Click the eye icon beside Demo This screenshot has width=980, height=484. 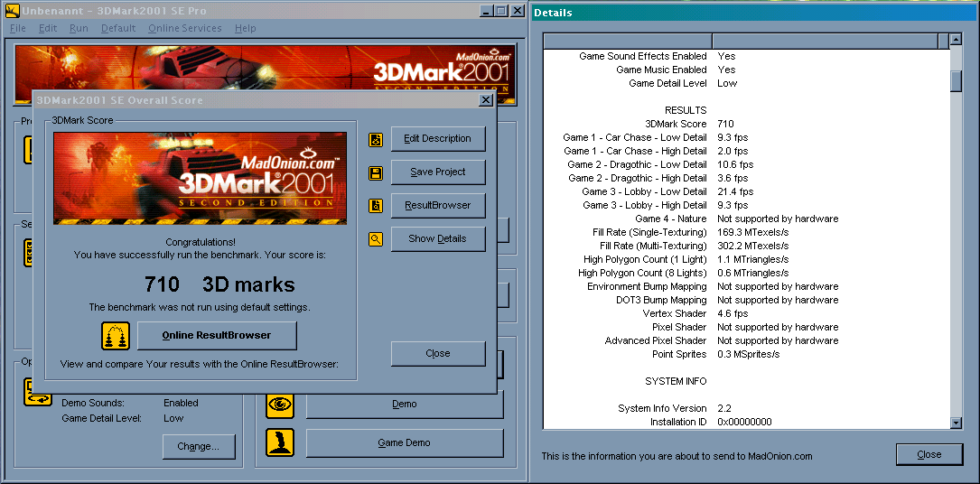pyautogui.click(x=280, y=404)
